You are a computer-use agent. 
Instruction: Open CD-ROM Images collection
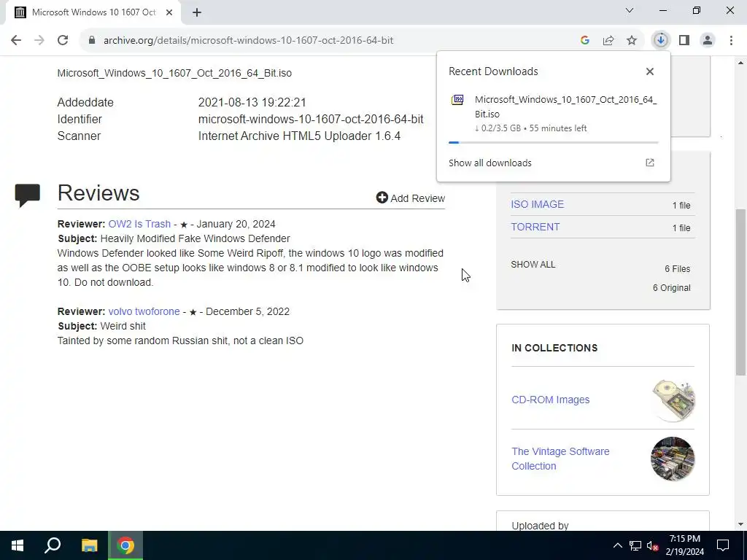pos(550,400)
